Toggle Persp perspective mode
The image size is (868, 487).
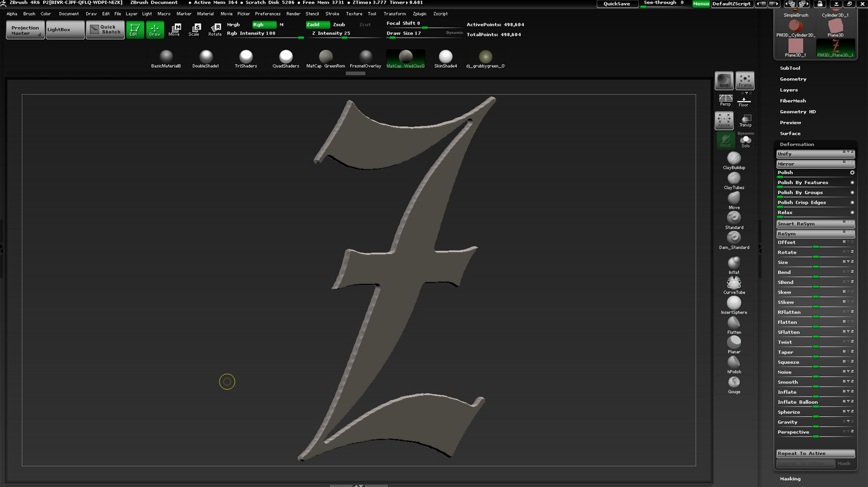pyautogui.click(x=725, y=100)
